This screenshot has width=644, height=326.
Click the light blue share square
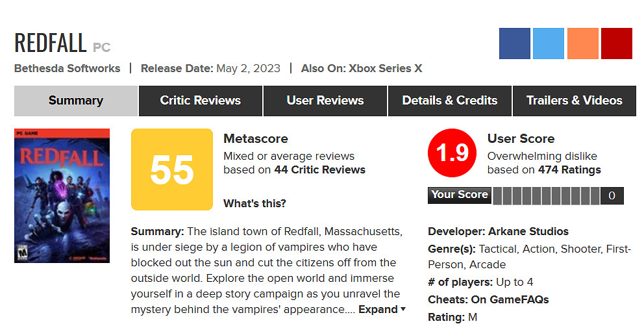[x=549, y=44]
